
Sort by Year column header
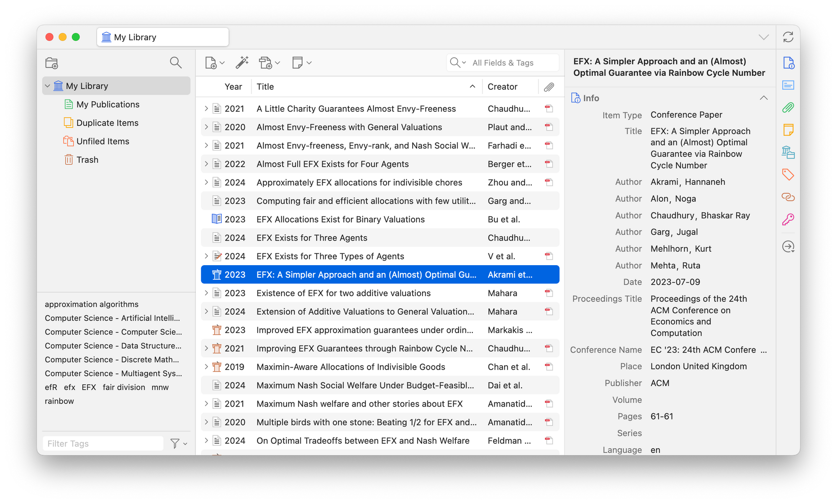point(233,87)
